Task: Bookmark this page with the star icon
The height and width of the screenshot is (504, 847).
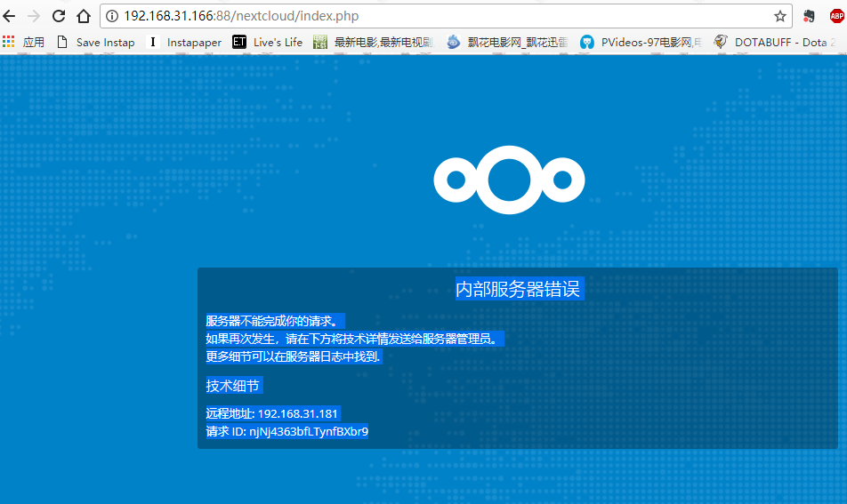Action: tap(779, 16)
